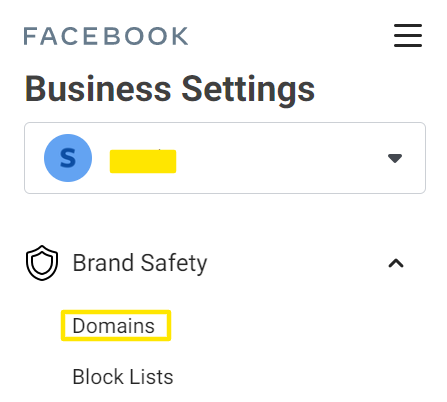Click the yellow-highlighted Domains link
Image resolution: width=447 pixels, height=402 pixels.
click(114, 326)
